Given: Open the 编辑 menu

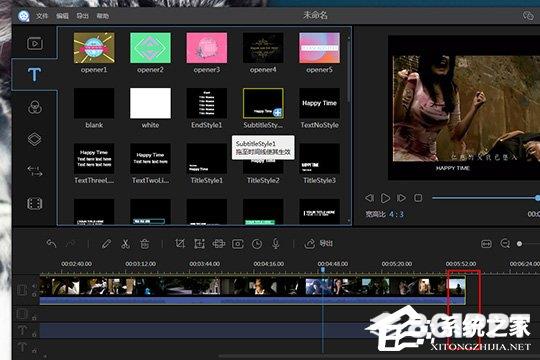Looking at the screenshot, I should click(62, 16).
